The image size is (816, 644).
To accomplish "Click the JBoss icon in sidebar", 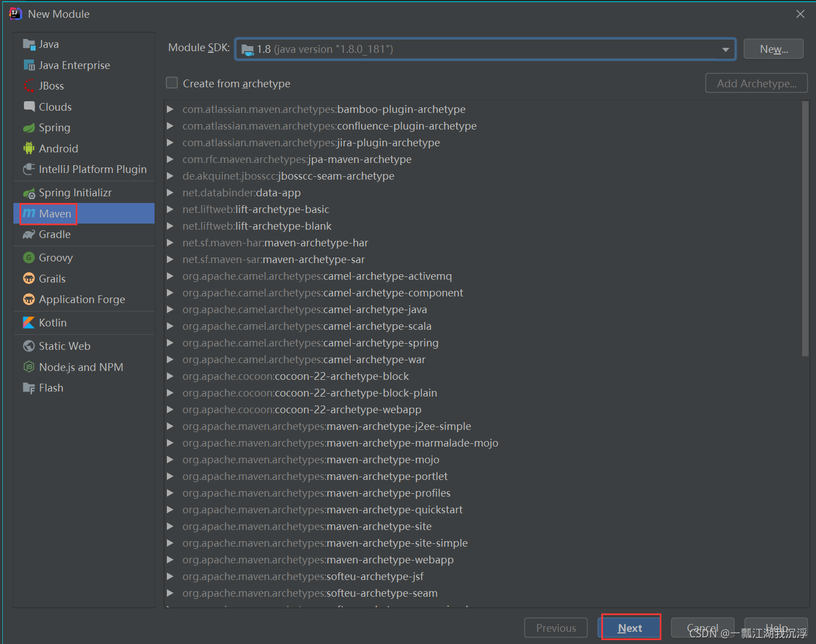I will pos(29,86).
